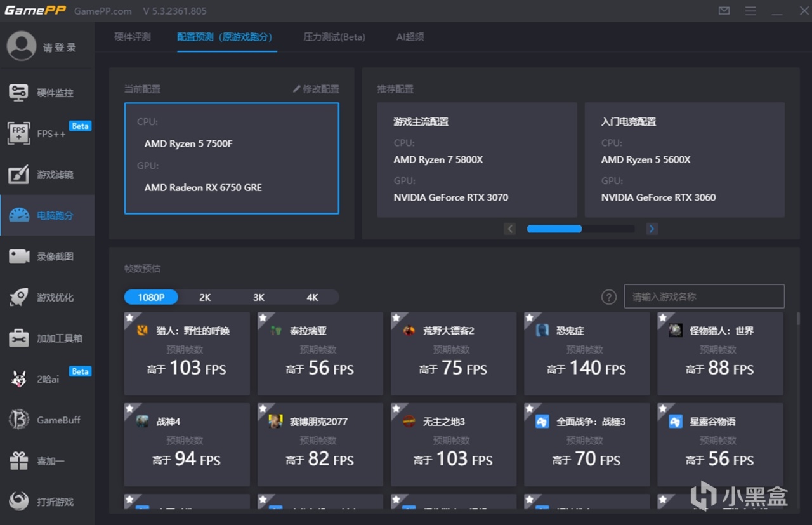Select the 游戏主流配置 recommended card
Viewport: 812px width, 525px height.
pyautogui.click(x=477, y=160)
